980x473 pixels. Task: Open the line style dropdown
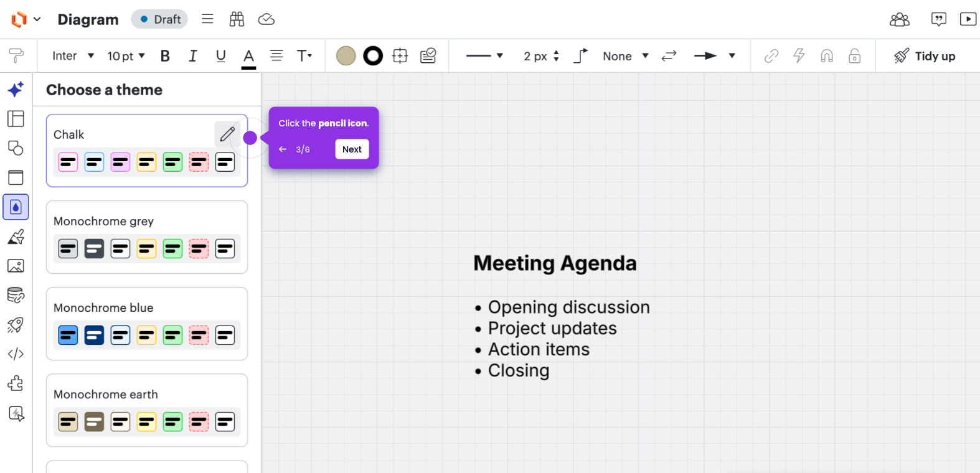484,56
